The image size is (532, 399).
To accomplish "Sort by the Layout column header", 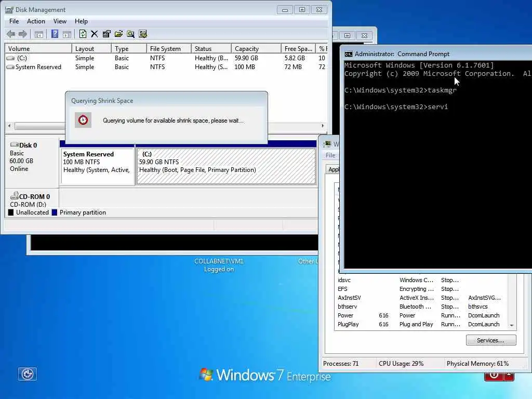I will click(x=91, y=48).
